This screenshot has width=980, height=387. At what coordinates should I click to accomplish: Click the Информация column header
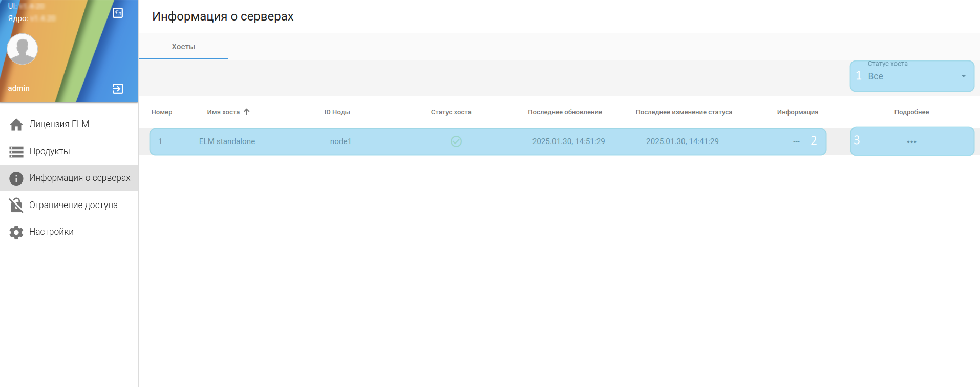(797, 112)
